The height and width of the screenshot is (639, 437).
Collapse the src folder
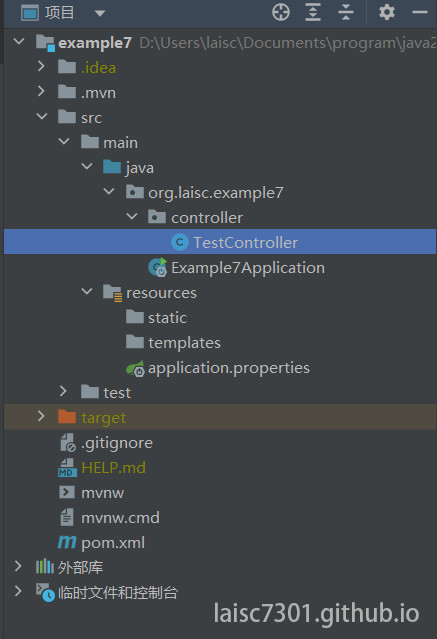42,117
